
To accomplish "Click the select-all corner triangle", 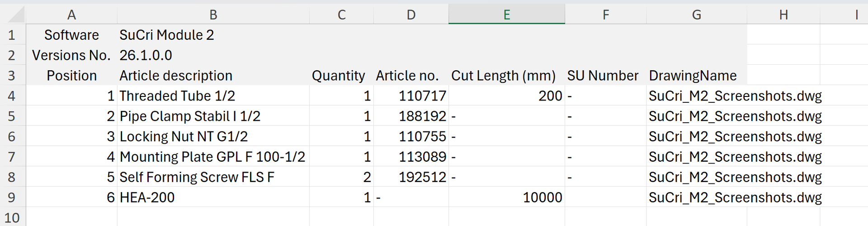I will click(x=16, y=15).
